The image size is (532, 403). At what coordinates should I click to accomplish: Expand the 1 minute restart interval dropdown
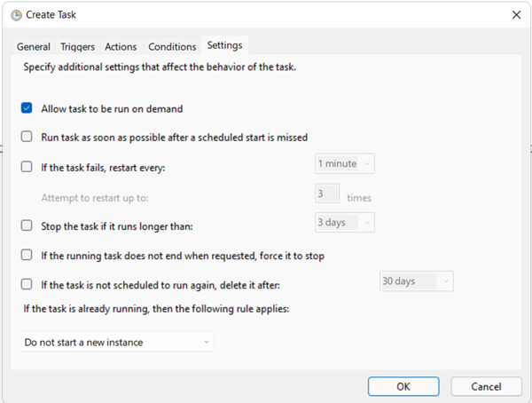point(345,164)
